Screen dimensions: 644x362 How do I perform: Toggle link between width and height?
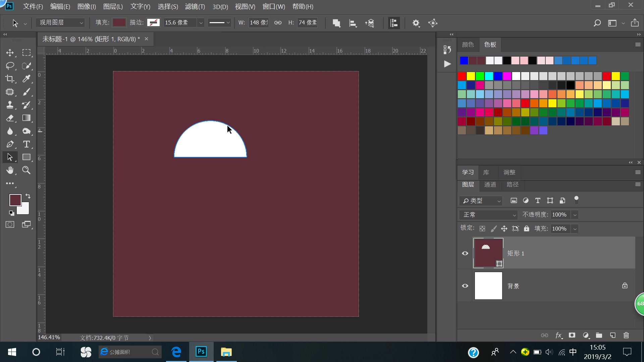[x=278, y=23]
